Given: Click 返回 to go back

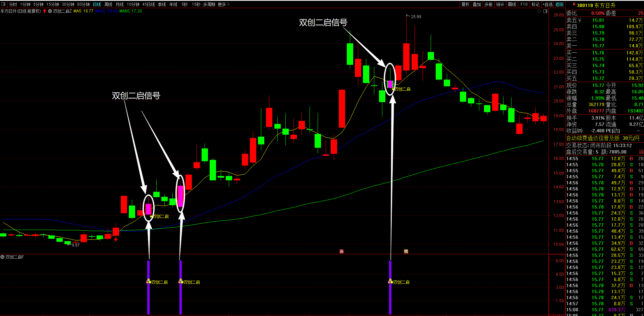Looking at the screenshot, I should [559, 4].
